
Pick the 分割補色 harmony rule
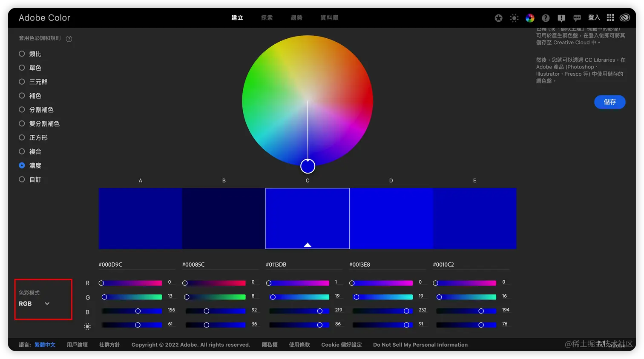pyautogui.click(x=36, y=110)
